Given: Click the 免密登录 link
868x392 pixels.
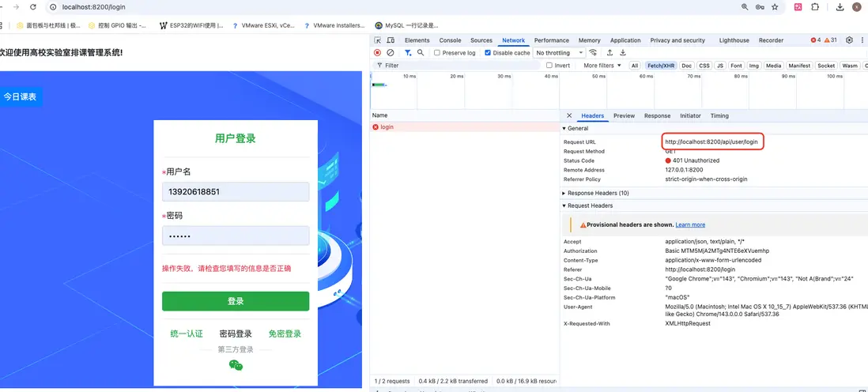Looking at the screenshot, I should click(x=285, y=334).
